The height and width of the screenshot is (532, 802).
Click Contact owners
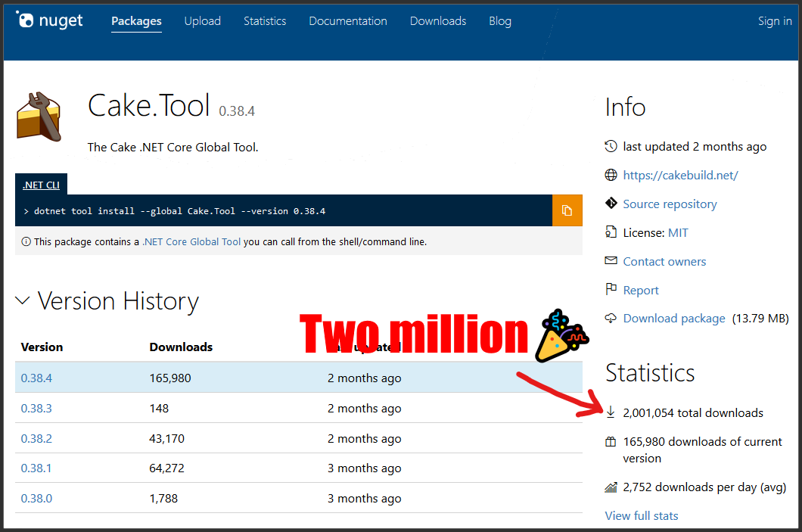pos(664,261)
